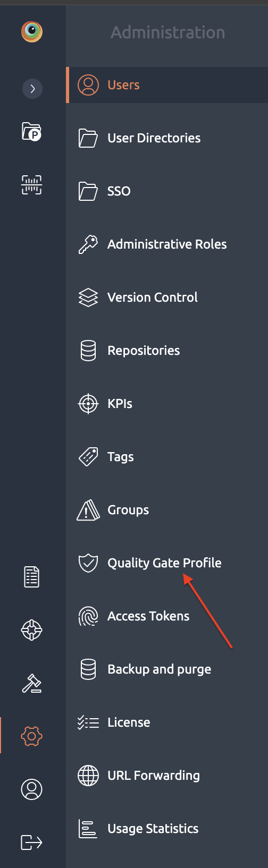
Task: Click the user profile circle icon
Action: pyautogui.click(x=32, y=789)
